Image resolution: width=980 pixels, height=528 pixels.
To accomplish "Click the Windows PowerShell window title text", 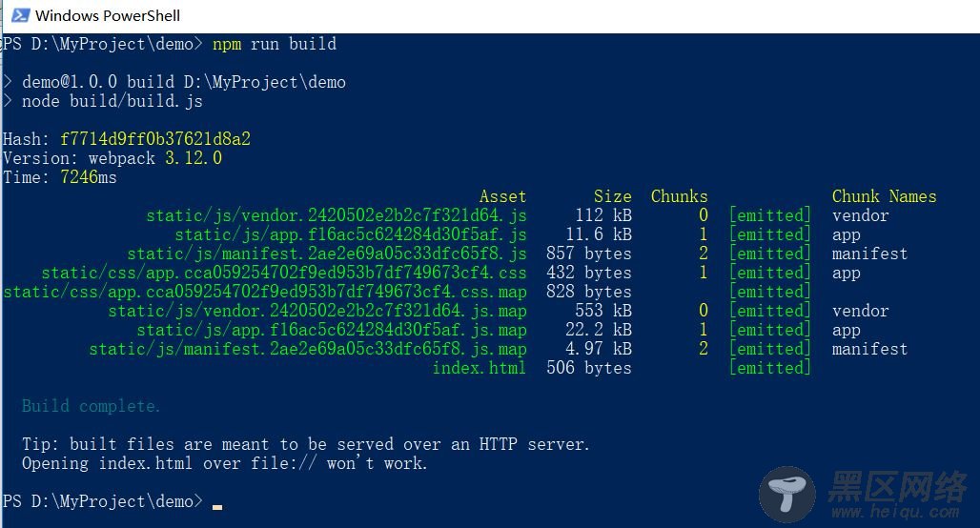I will point(108,15).
